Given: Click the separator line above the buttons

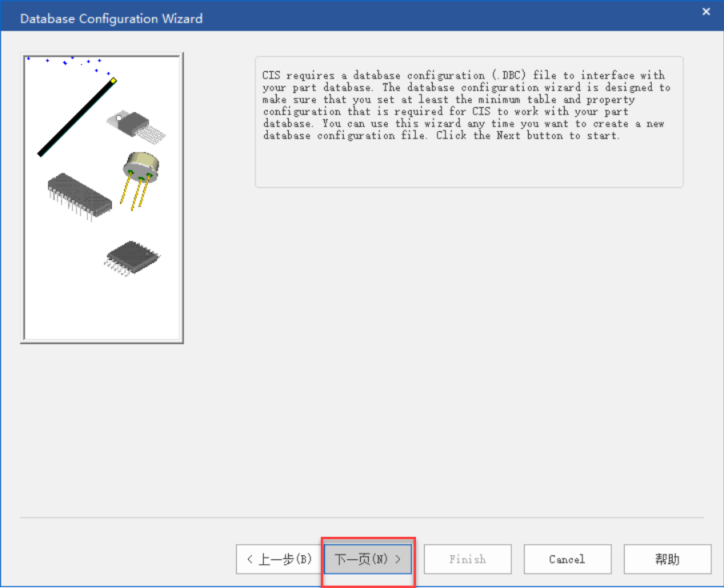Looking at the screenshot, I should click(360, 518).
